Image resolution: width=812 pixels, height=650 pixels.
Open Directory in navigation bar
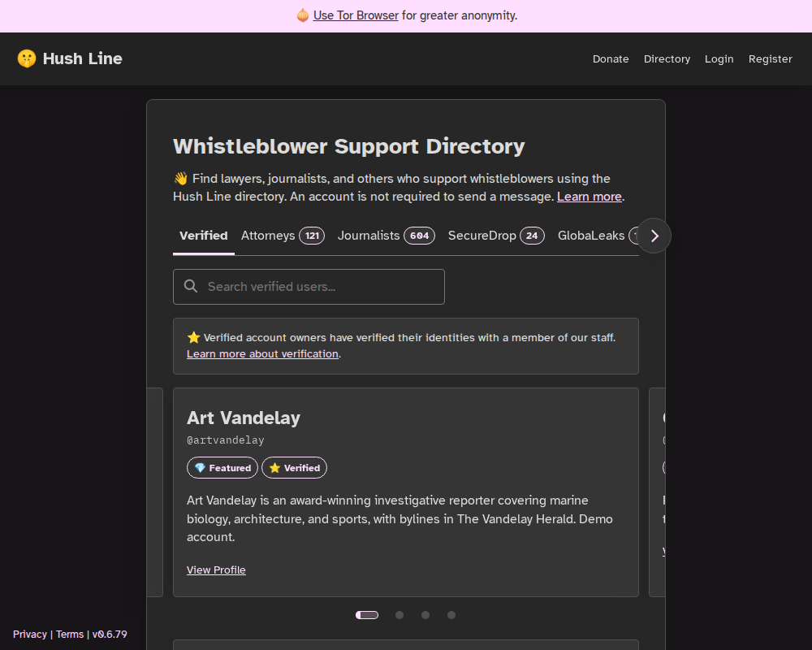tap(667, 59)
